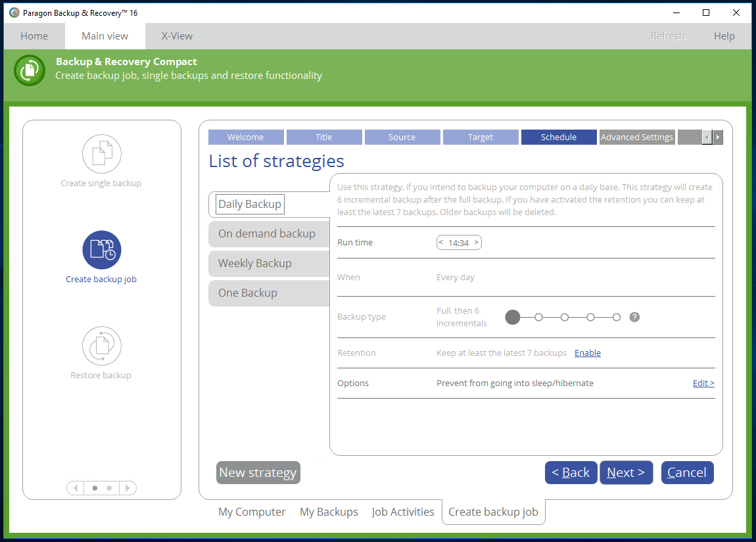Select the second dot of the backup type sequence
Image resolution: width=756 pixels, height=542 pixels.
pos(538,316)
